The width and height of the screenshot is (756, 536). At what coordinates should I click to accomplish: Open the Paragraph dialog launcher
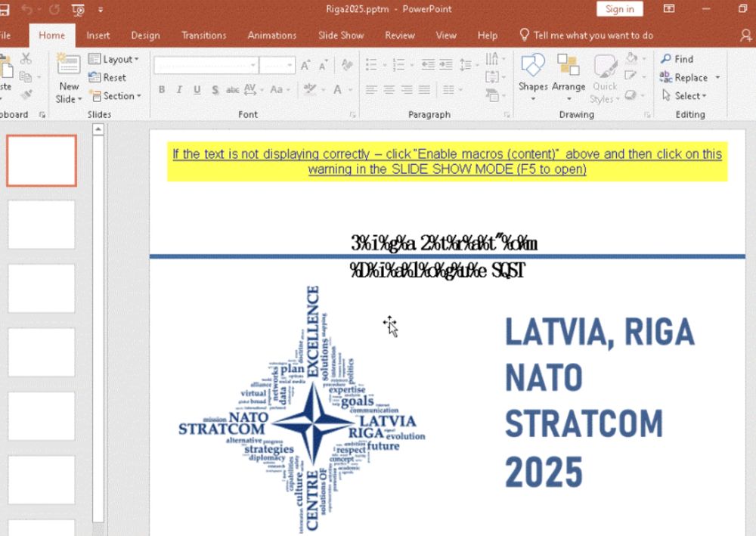point(507,115)
